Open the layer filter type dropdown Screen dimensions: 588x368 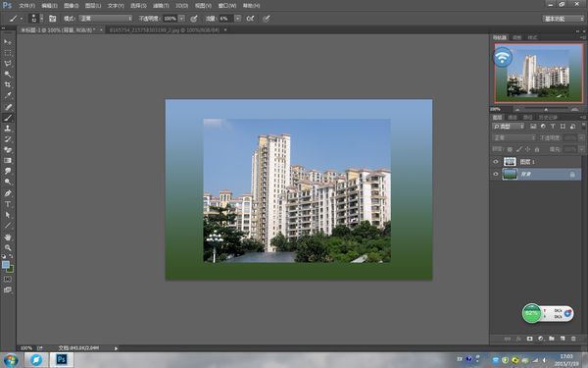tap(508, 127)
